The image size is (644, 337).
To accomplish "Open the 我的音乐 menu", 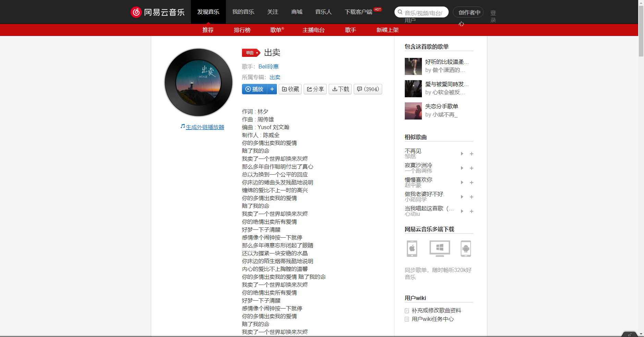I will pos(243,12).
